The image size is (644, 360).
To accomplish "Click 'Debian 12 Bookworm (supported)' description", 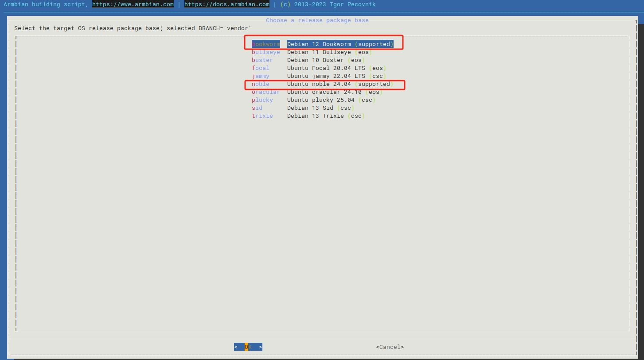I will pyautogui.click(x=340, y=44).
